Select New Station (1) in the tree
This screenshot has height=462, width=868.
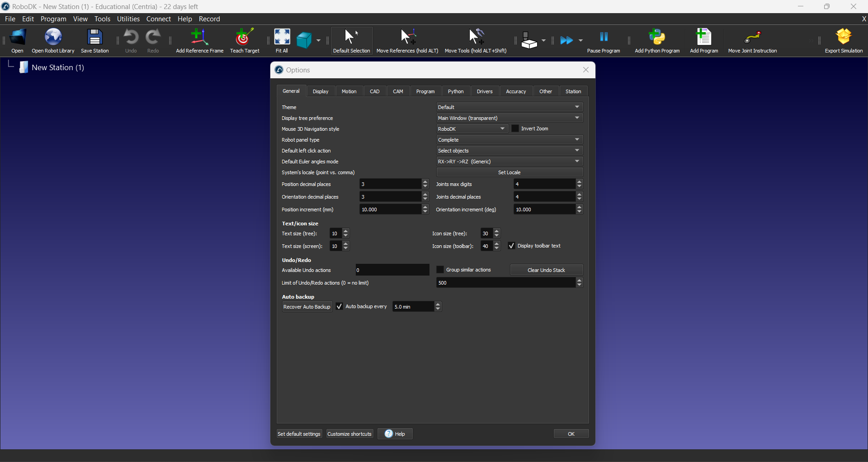click(57, 67)
